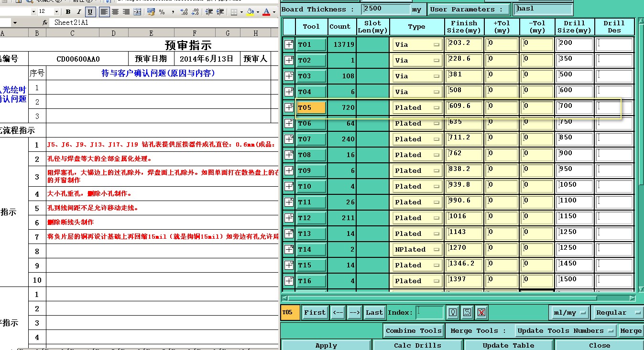Decrease indent in Excel toolbar

click(x=209, y=12)
